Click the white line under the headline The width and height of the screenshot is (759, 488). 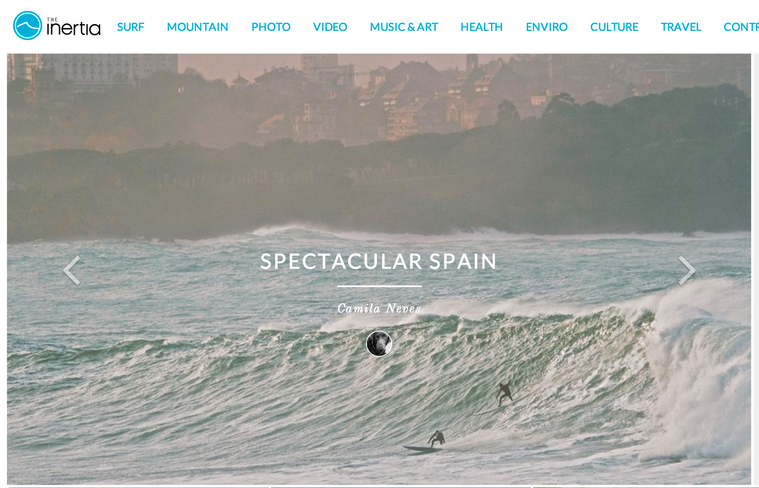[x=379, y=286]
